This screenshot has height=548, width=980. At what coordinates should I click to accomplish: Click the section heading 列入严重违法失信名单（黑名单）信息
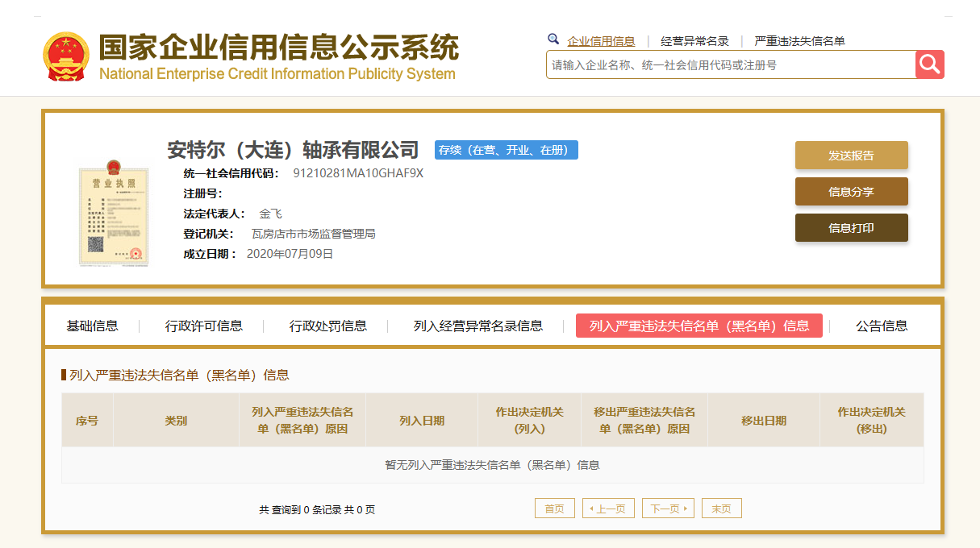(x=179, y=375)
